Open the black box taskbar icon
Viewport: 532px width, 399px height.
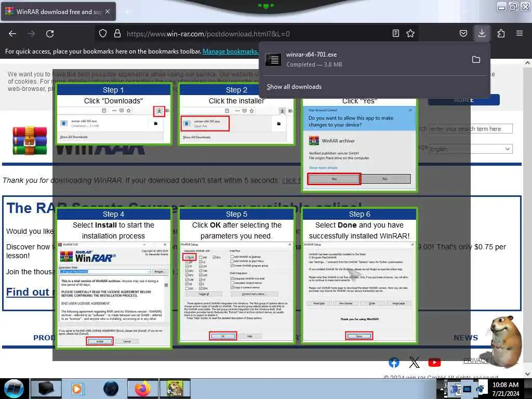(46, 389)
